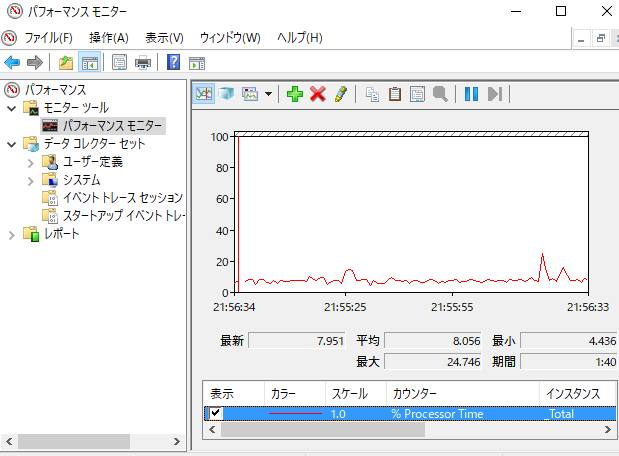The image size is (619, 456).
Task: Click the Paste counter list clipboard icon
Action: coord(395,94)
